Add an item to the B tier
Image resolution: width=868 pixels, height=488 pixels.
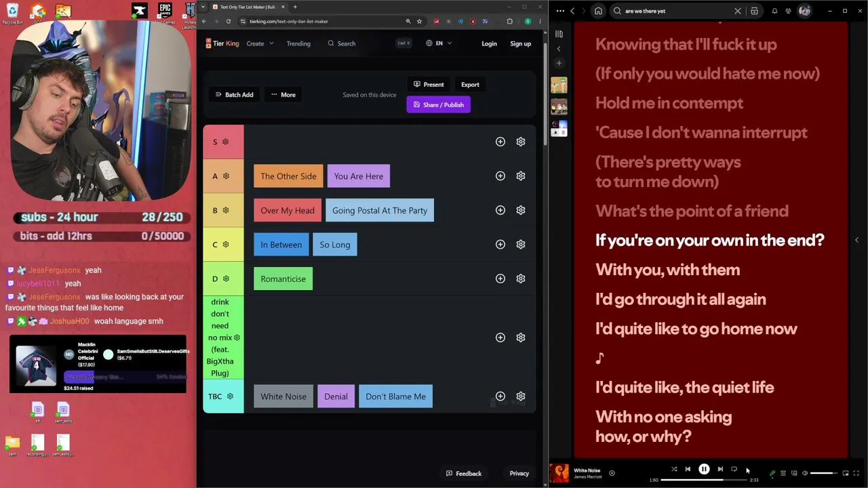pos(500,210)
